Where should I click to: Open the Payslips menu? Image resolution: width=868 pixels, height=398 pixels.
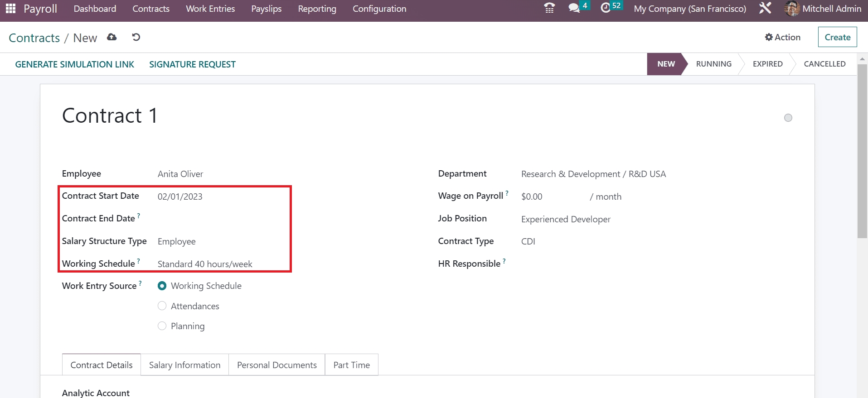click(x=267, y=9)
